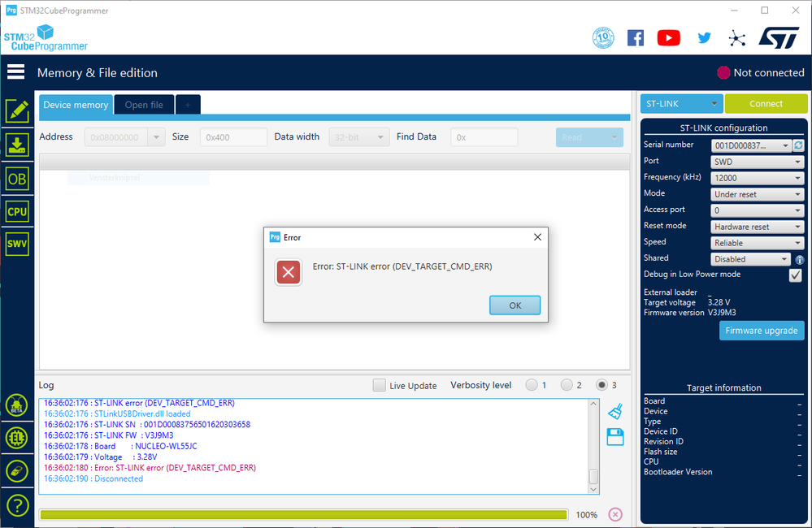Open Erasing & Programming download icon
812x528 pixels.
pyautogui.click(x=17, y=145)
